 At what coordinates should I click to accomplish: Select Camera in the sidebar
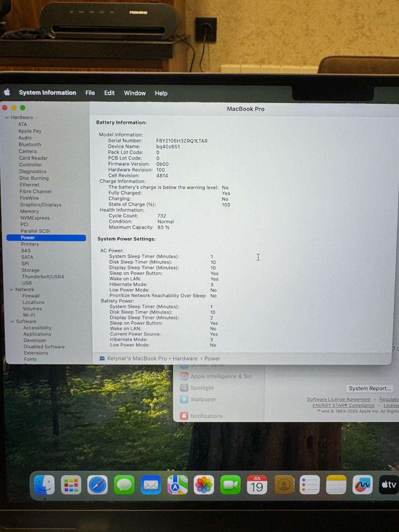[x=27, y=151]
